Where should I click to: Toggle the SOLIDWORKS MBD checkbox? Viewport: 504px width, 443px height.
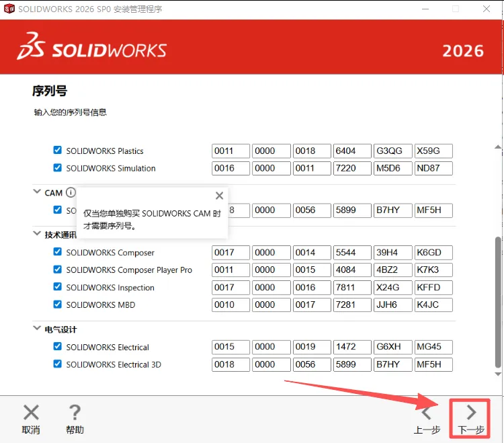[x=58, y=304]
